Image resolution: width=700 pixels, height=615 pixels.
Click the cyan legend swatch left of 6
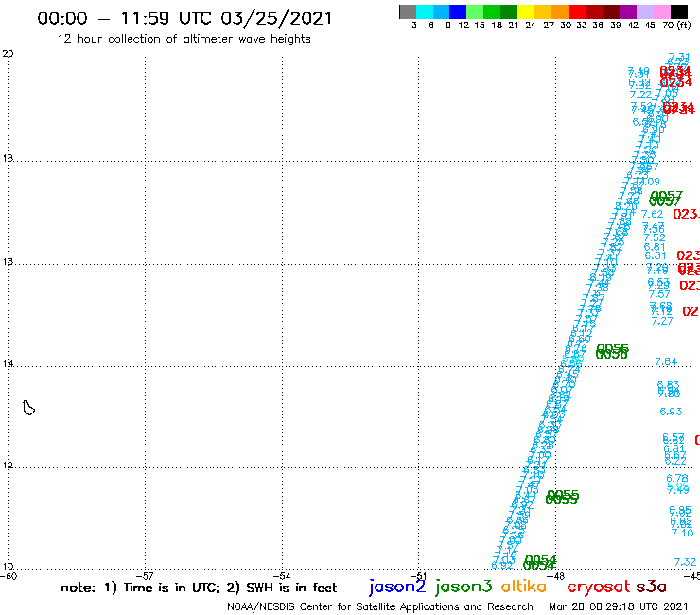click(425, 11)
